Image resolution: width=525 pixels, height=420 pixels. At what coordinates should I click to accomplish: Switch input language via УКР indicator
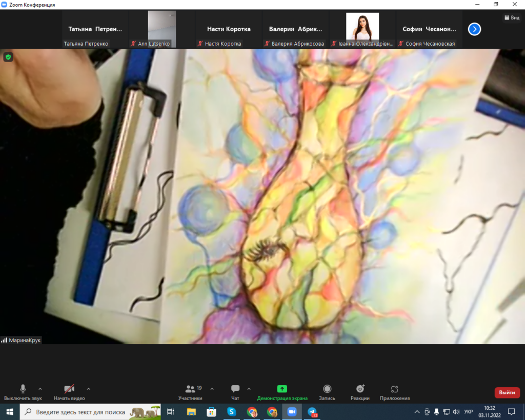pos(468,412)
